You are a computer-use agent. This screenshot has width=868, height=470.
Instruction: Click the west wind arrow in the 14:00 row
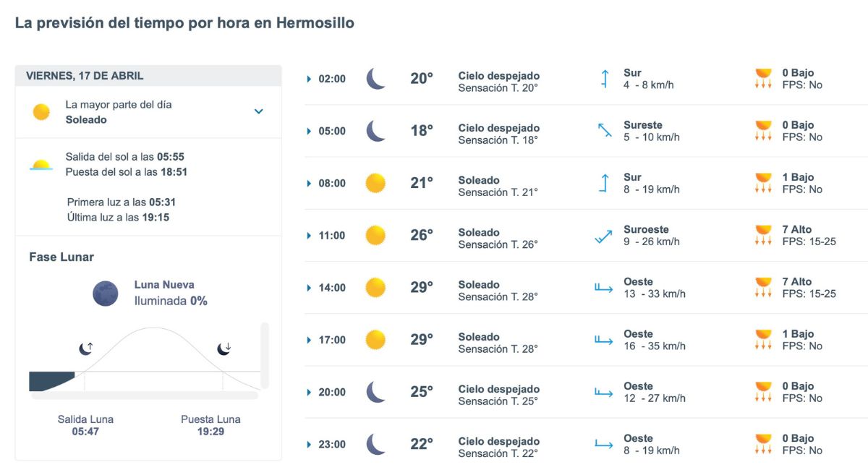604,287
